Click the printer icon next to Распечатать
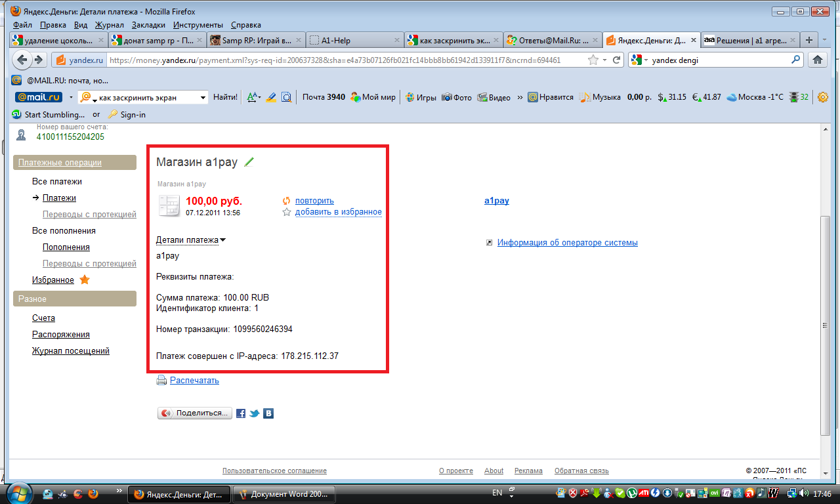Image resolution: width=840 pixels, height=504 pixels. pos(161,380)
